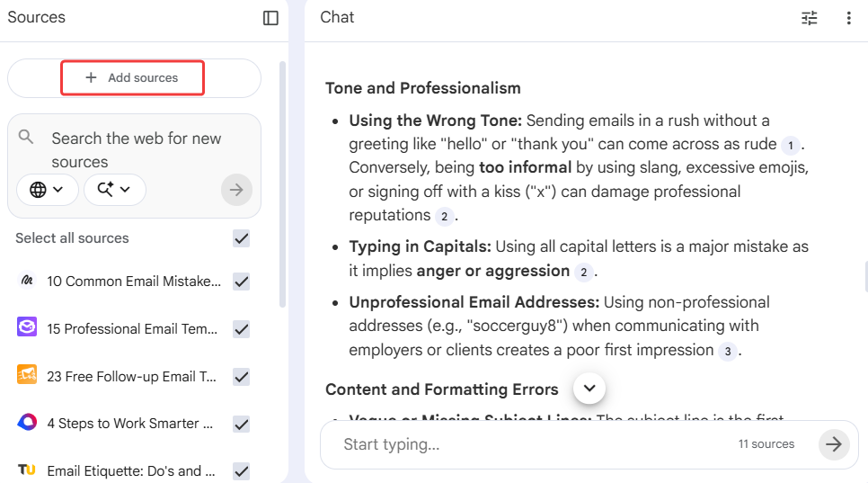868x483 pixels.
Task: Click the magnifier search icon
Action: click(27, 138)
